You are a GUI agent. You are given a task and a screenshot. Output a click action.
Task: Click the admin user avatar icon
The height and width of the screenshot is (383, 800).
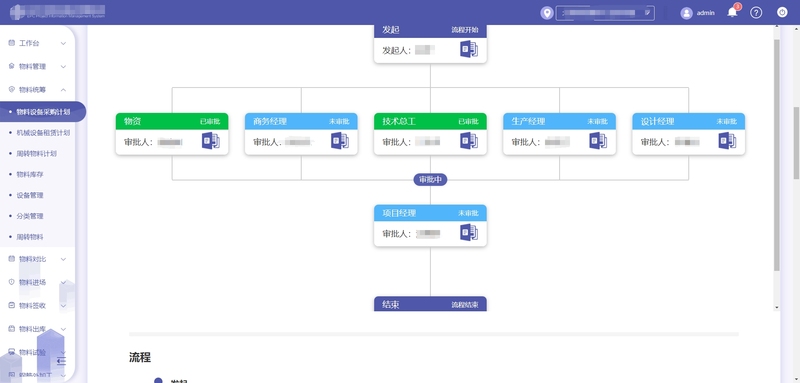tap(686, 13)
